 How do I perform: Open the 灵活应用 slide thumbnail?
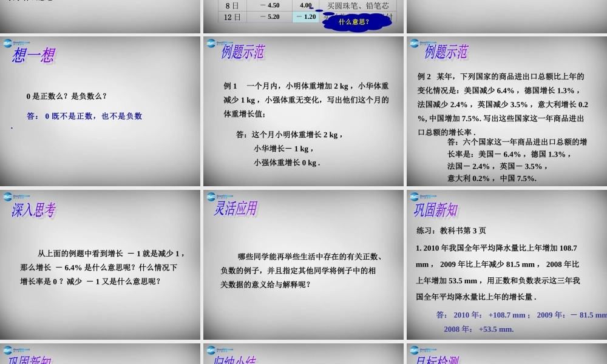303,265
